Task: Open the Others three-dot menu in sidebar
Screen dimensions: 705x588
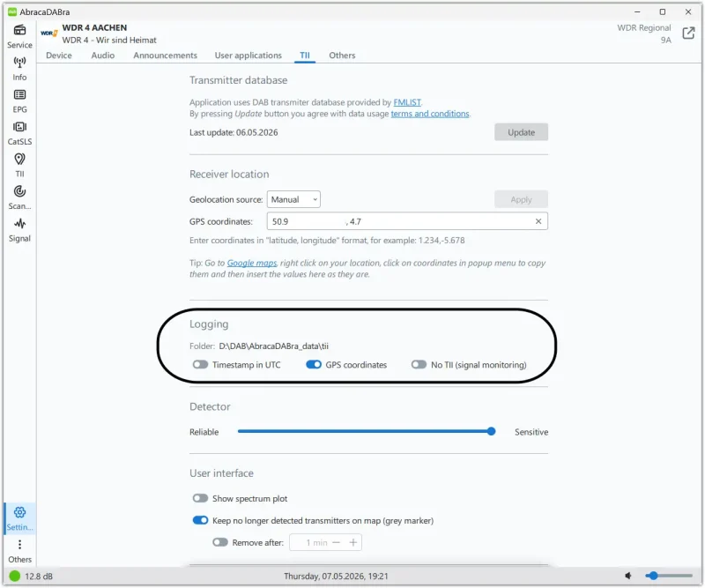Action: [19, 551]
